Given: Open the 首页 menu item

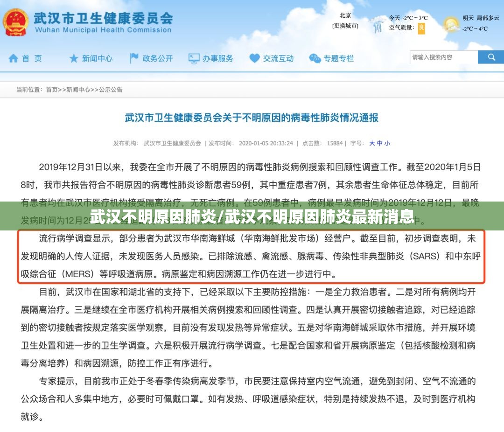Looking at the screenshot, I should coord(32,58).
